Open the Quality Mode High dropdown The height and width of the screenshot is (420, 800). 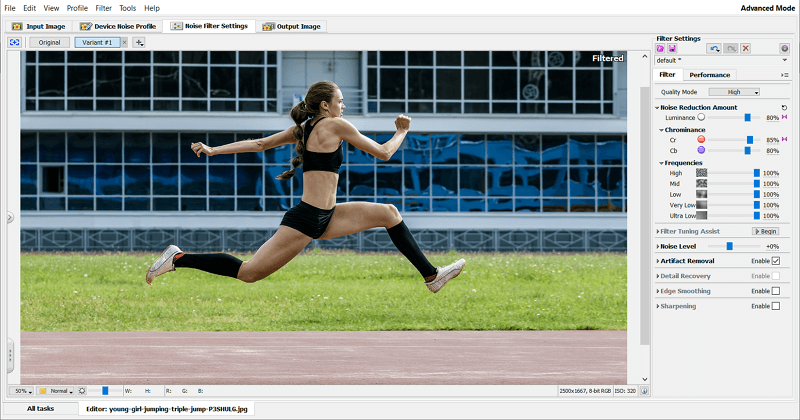pos(734,92)
